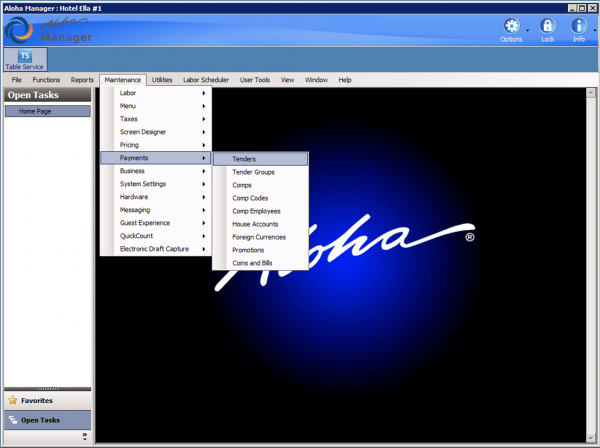Expand the Menu submenu item
The height and width of the screenshot is (448, 600).
tap(156, 106)
